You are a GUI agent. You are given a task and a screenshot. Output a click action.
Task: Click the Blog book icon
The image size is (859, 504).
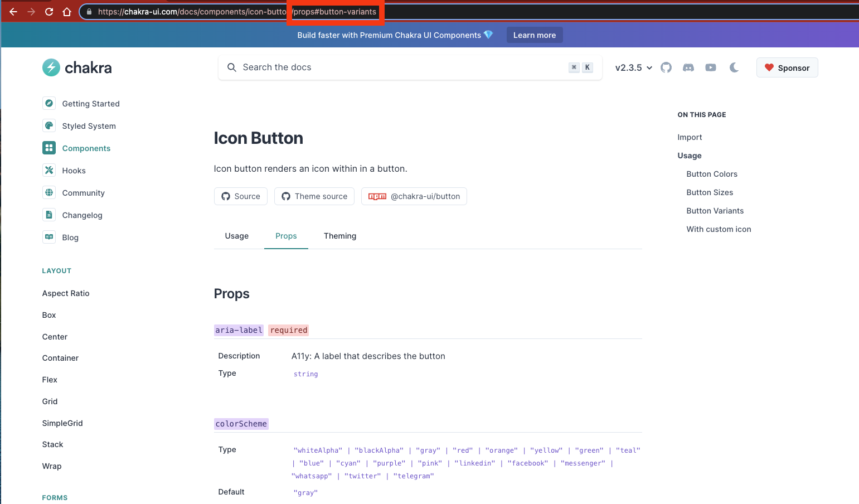point(49,237)
